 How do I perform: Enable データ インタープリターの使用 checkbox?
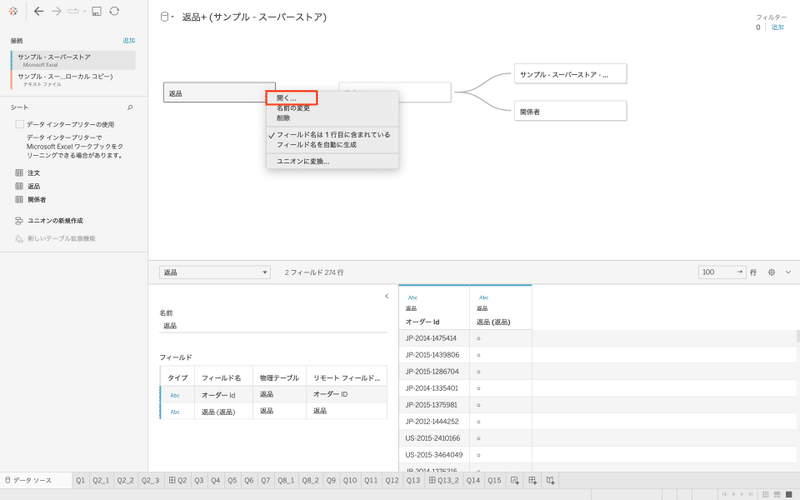pos(19,124)
